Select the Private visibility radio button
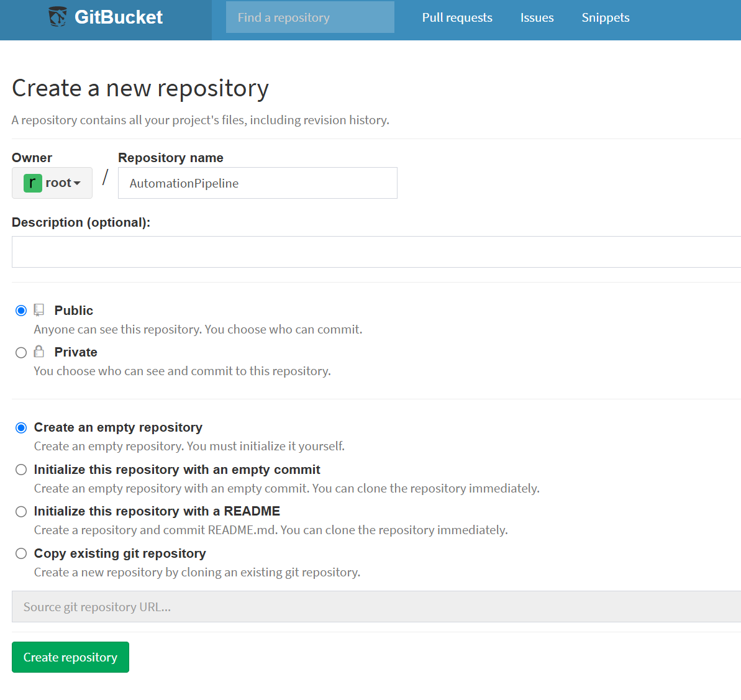The image size is (741, 700). pos(20,353)
